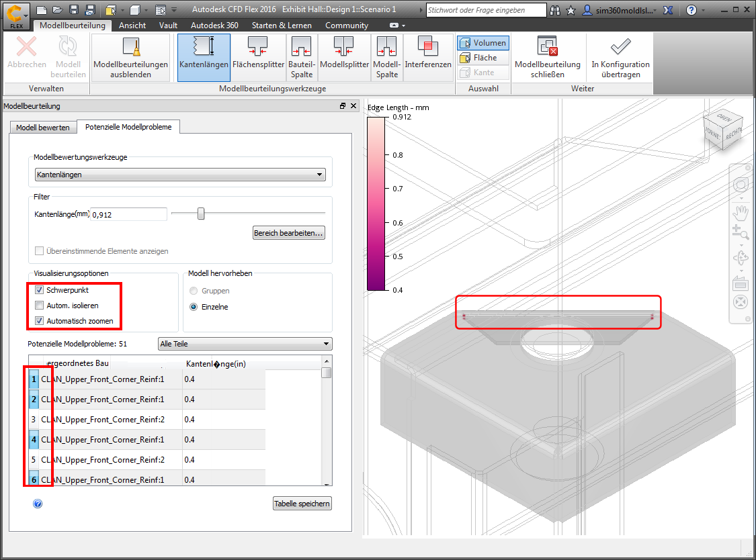Enable Autom. isolieren checkbox
Viewport: 756px width, 560px height.
(x=40, y=305)
